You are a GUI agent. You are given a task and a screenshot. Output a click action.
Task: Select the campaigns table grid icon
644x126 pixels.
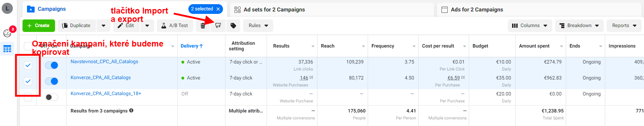click(x=7, y=49)
